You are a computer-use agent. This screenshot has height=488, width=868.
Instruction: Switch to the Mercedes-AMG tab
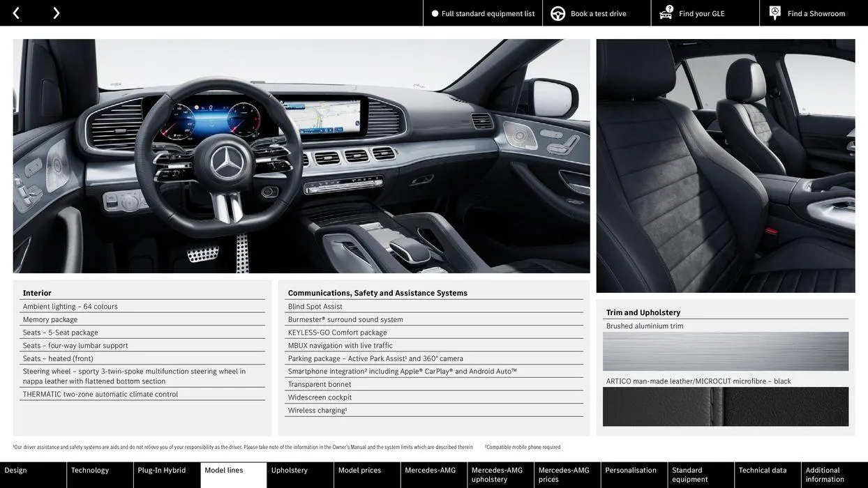click(x=433, y=472)
